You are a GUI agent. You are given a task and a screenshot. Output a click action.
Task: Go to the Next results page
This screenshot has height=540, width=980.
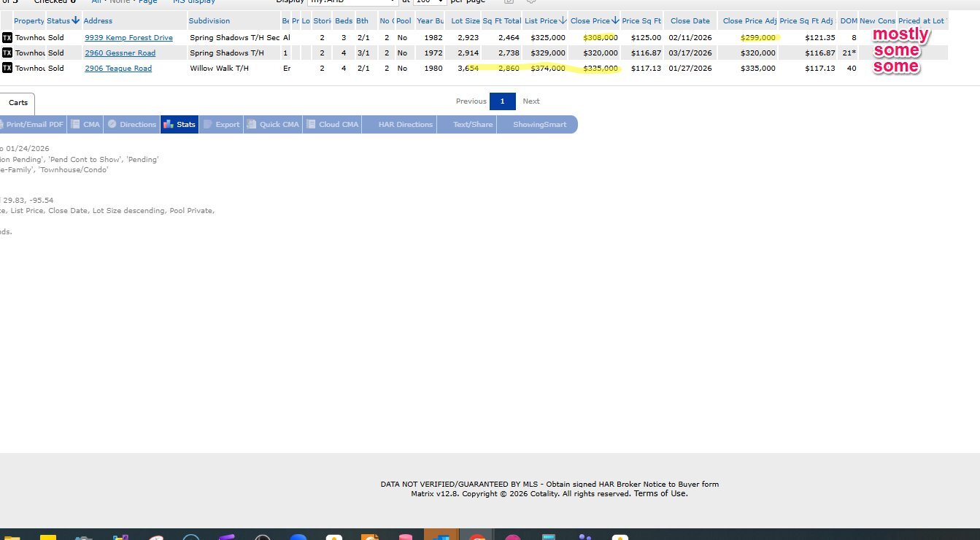531,101
